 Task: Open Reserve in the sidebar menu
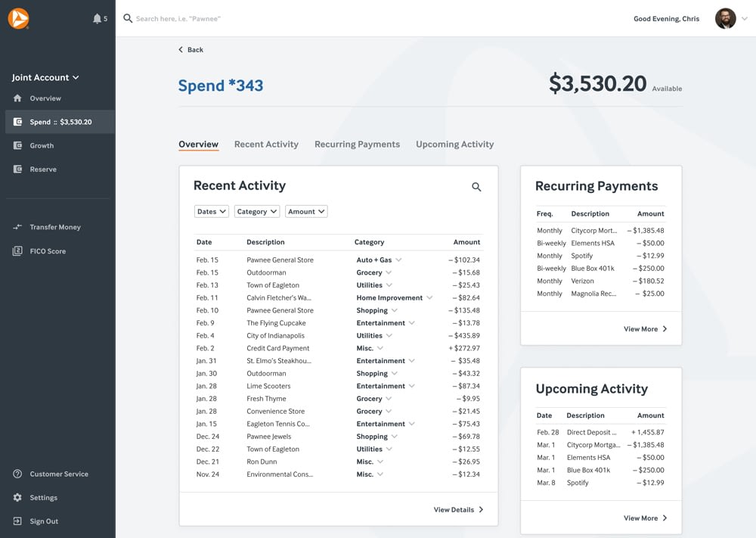(x=43, y=169)
